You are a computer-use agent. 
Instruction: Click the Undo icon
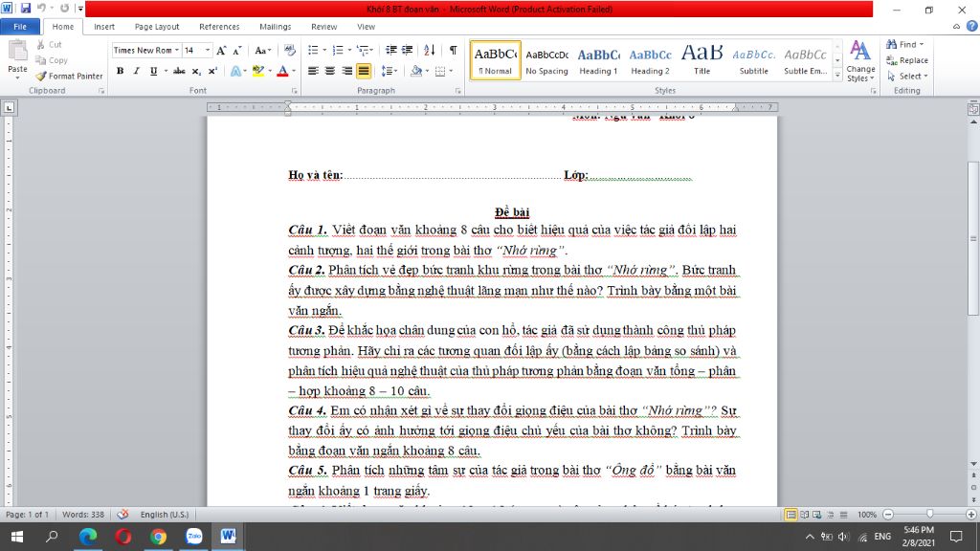42,9
